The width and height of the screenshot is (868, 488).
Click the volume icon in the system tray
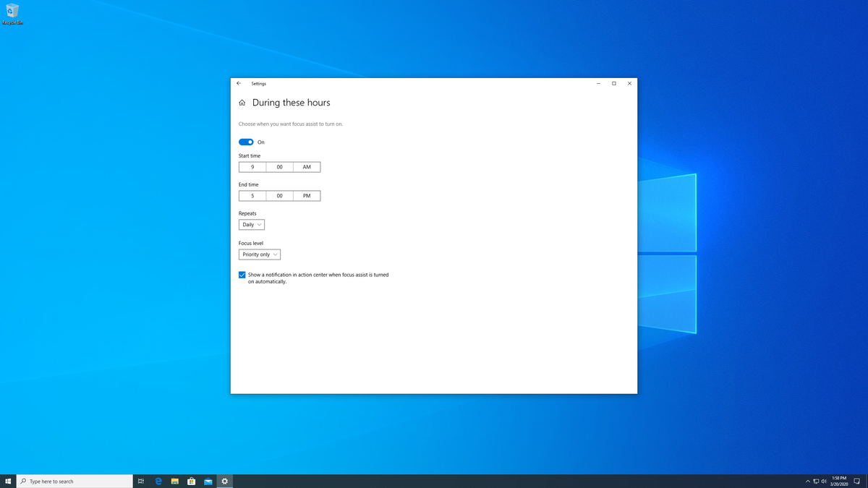[824, 481]
